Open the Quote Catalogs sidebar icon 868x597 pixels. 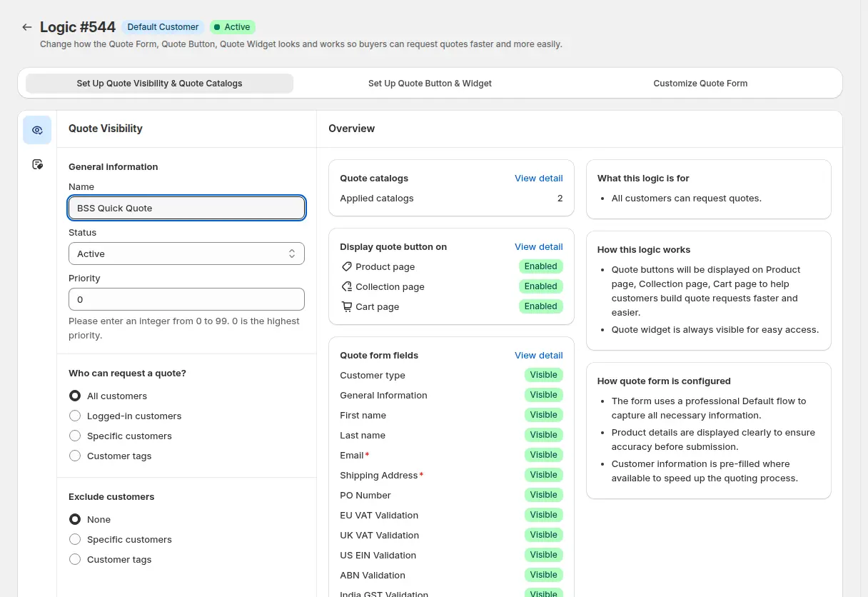(x=37, y=164)
